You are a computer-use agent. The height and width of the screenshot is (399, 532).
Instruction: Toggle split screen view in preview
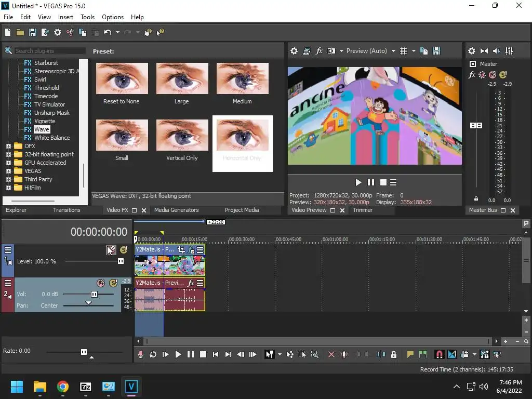331,51
